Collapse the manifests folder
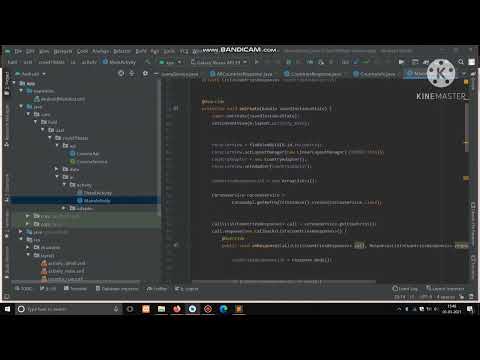Image resolution: width=480 pixels, height=360 pixels. 21,91
